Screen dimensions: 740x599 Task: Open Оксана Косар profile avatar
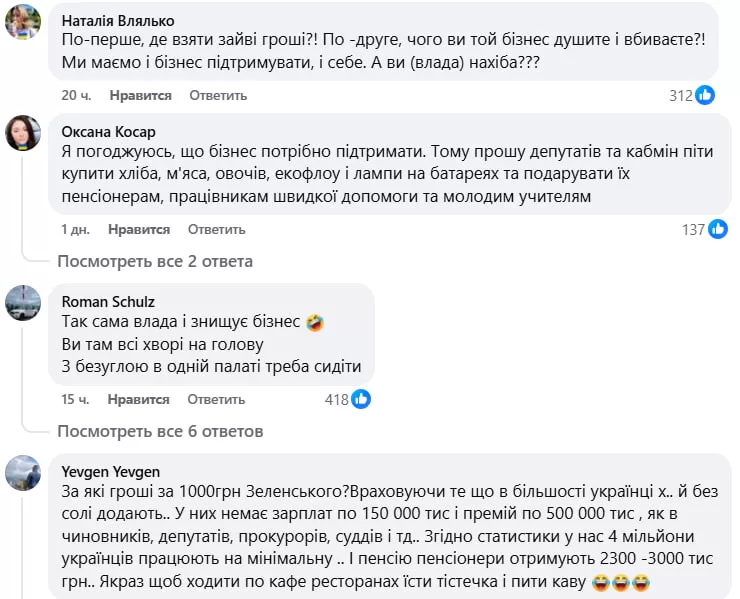tap(23, 133)
